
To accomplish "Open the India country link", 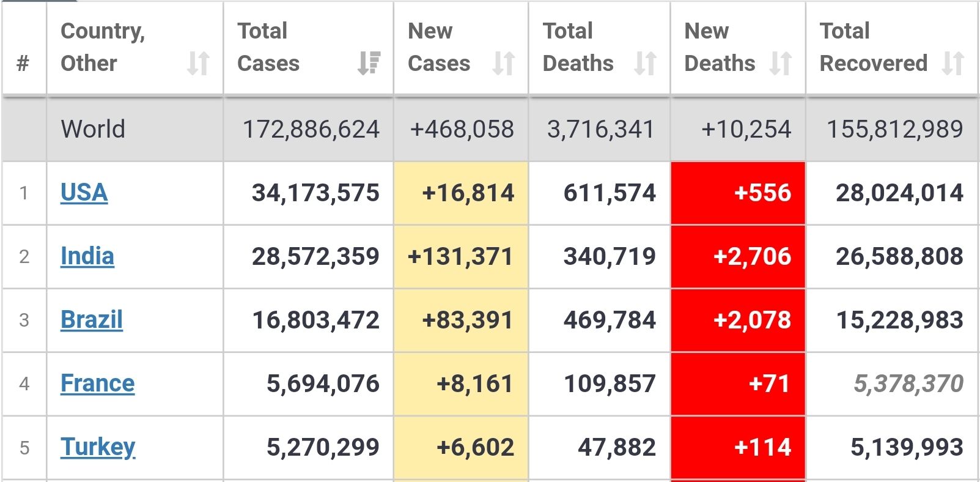I will click(87, 256).
